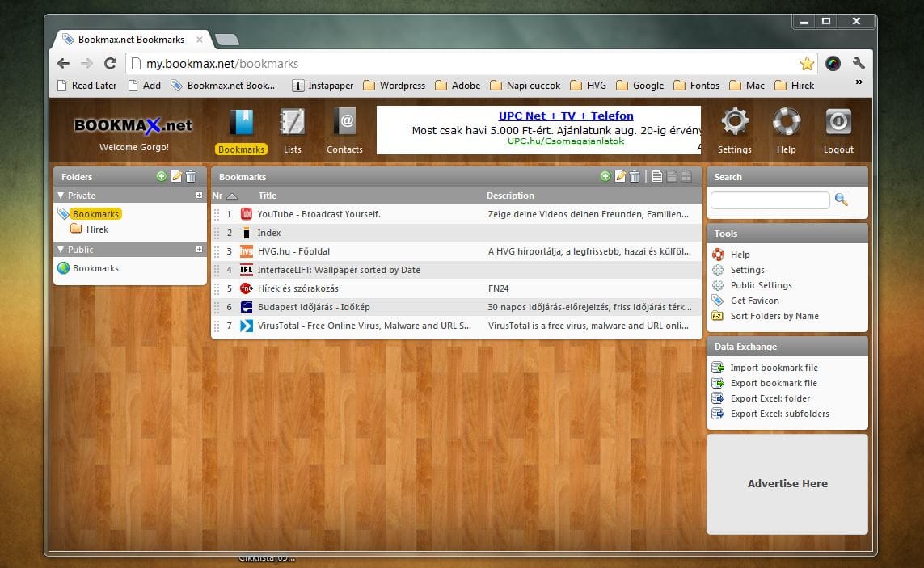Sort by the Title column header
The width and height of the screenshot is (924, 568).
point(267,196)
